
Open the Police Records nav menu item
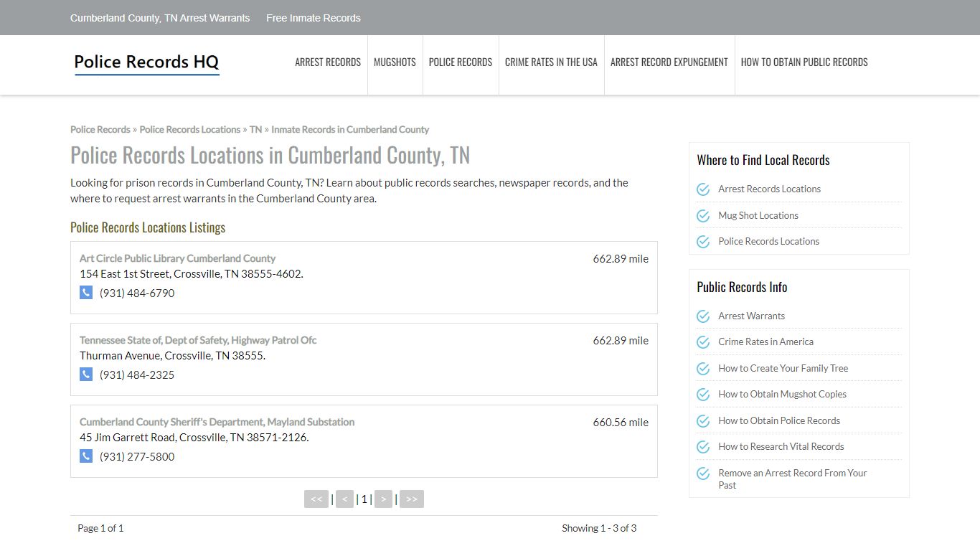point(461,62)
